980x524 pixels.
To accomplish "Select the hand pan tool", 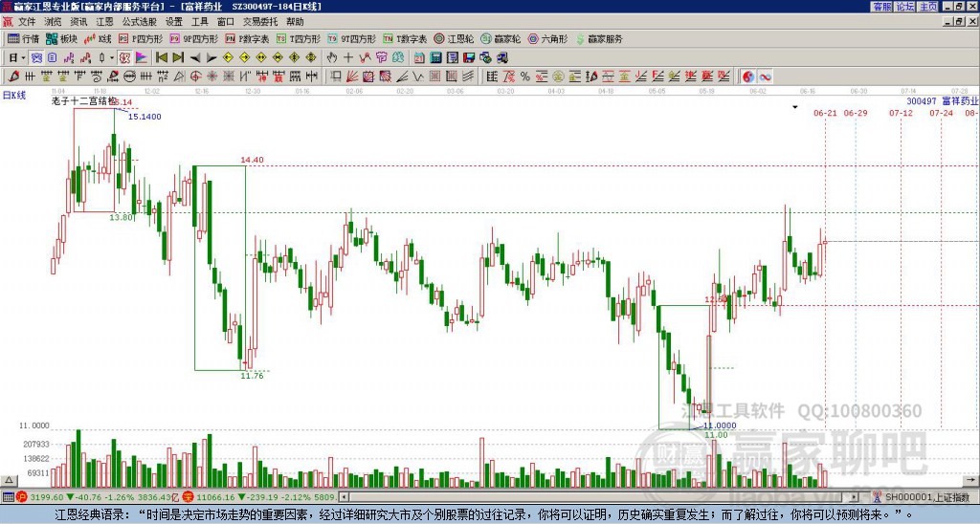I will click(x=331, y=58).
